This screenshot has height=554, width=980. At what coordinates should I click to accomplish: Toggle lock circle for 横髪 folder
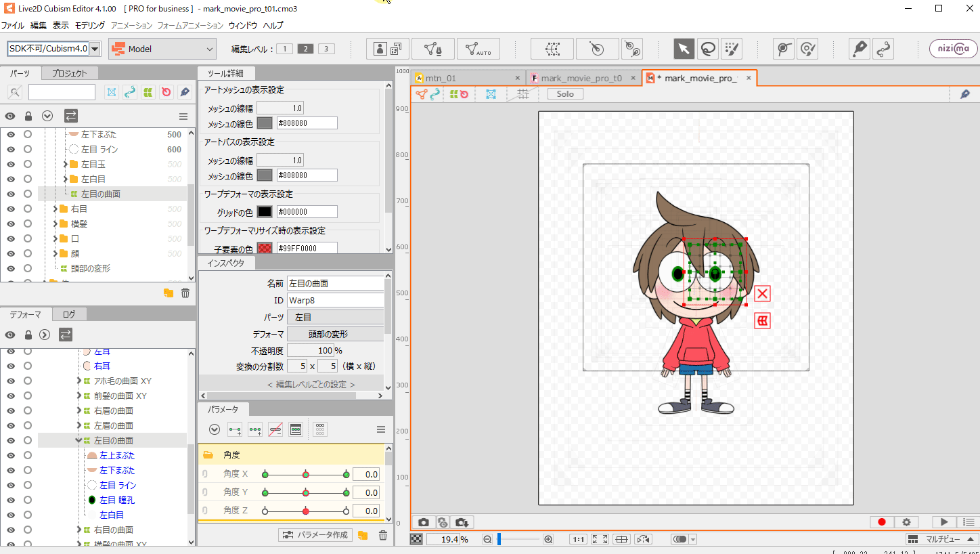(x=28, y=223)
